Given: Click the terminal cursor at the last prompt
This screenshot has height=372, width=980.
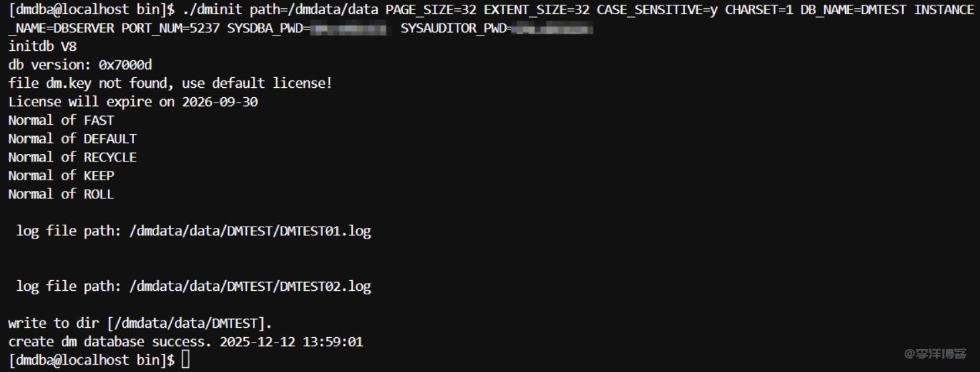Looking at the screenshot, I should (x=186, y=360).
